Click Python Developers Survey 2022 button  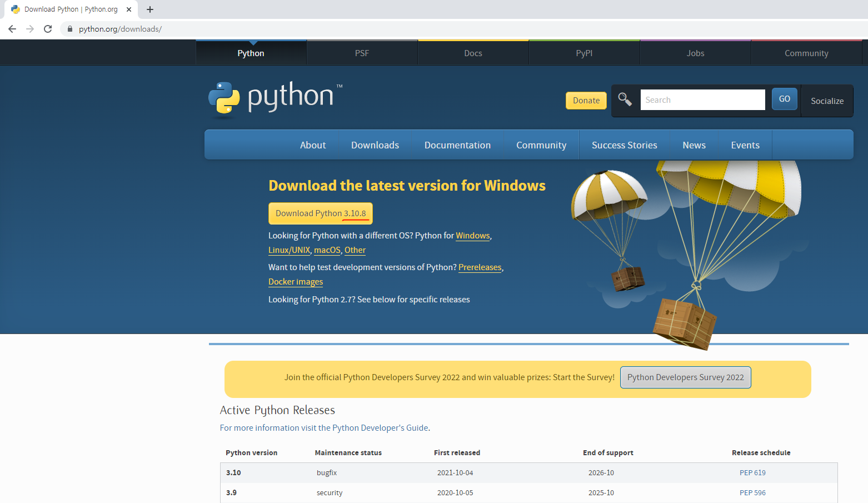[x=686, y=377]
